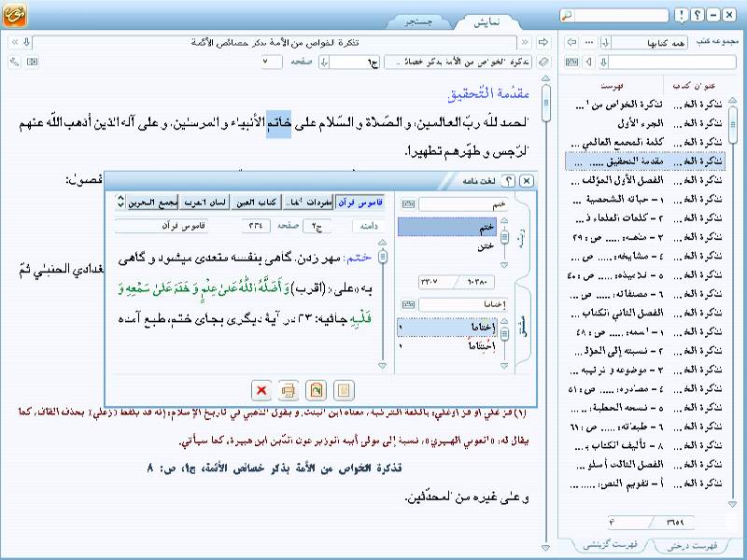Image resolution: width=747 pixels, height=560 pixels.
Task: Click the dictionary root search input field
Action: 463,204
